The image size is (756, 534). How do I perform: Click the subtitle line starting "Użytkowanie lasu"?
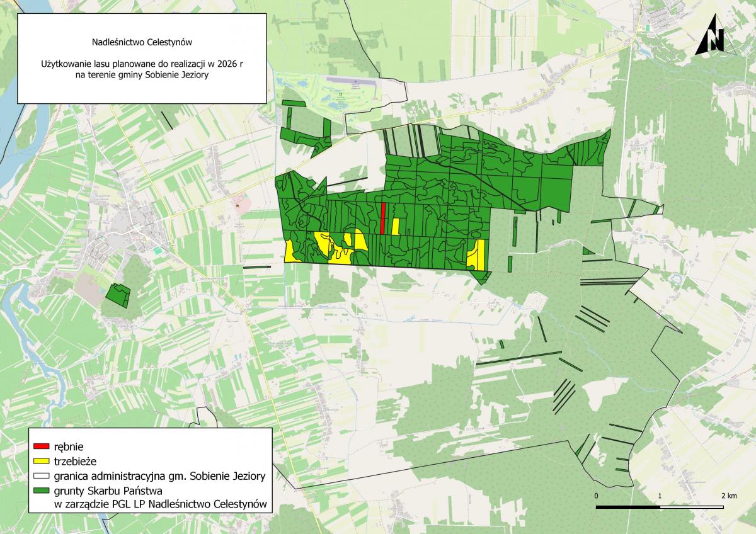coord(142,64)
